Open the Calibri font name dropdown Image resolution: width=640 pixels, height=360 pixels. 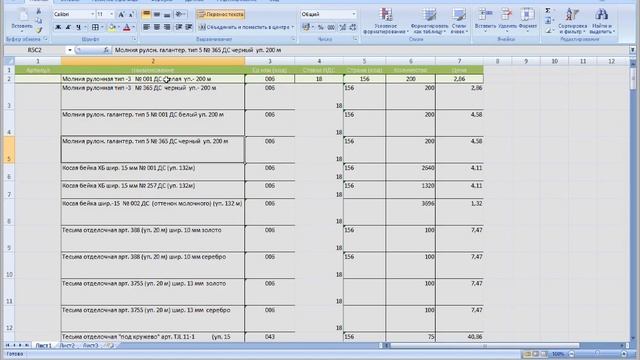(x=92, y=14)
